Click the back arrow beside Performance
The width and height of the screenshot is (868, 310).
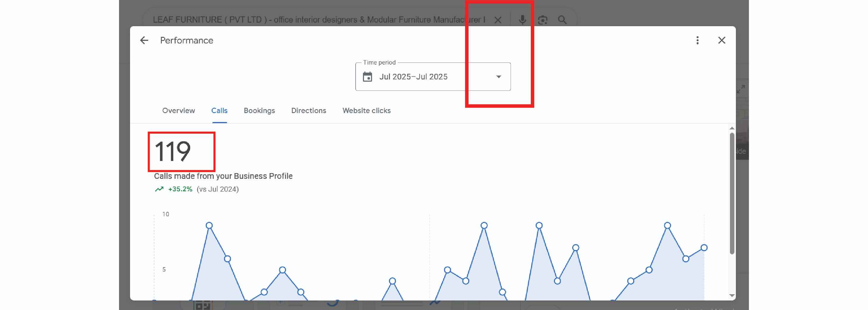point(144,40)
